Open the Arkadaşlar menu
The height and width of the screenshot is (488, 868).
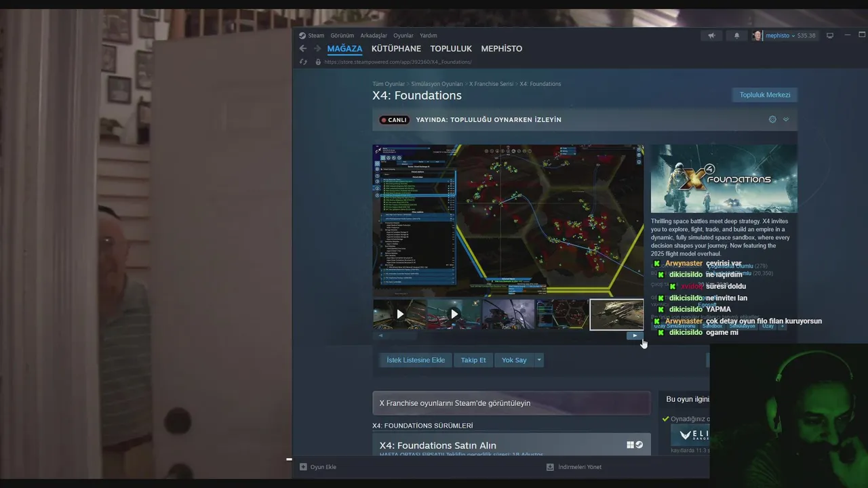click(x=374, y=35)
